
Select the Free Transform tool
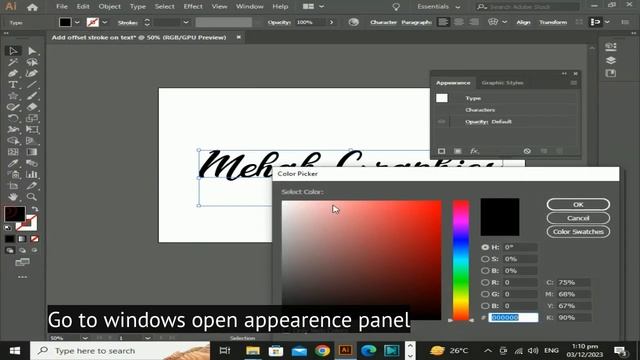pos(32,130)
